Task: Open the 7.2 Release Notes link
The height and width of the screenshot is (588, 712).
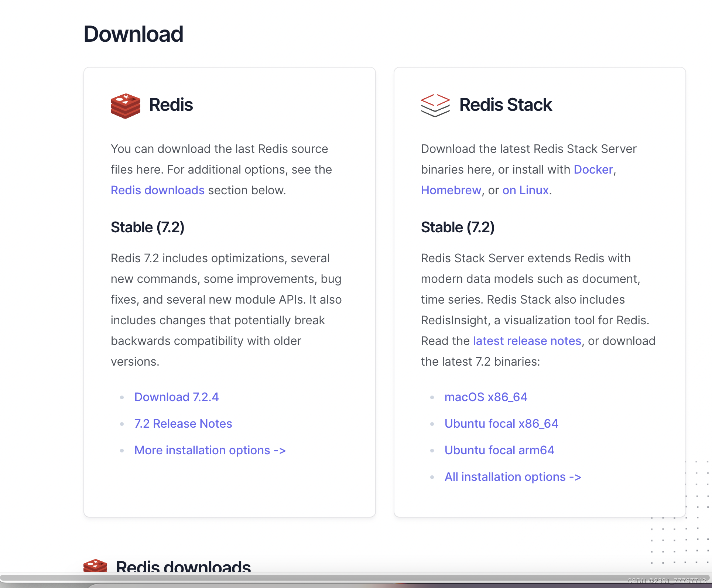Action: click(183, 424)
